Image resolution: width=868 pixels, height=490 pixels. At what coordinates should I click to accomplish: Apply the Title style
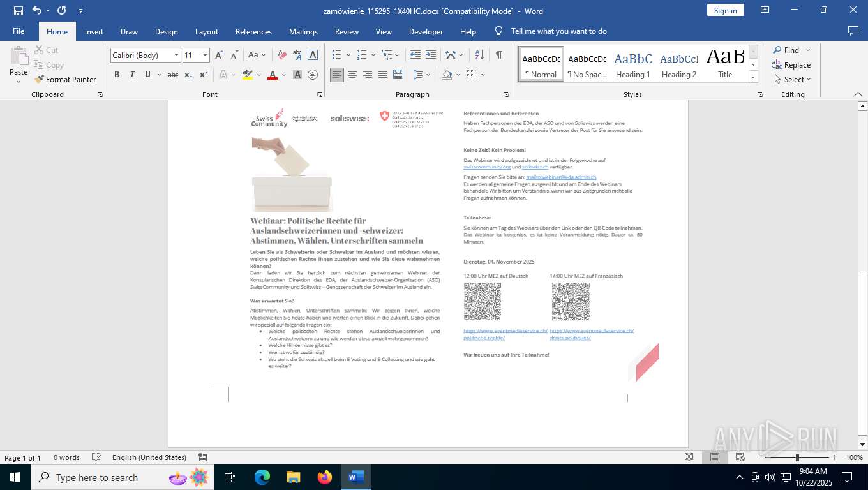725,64
